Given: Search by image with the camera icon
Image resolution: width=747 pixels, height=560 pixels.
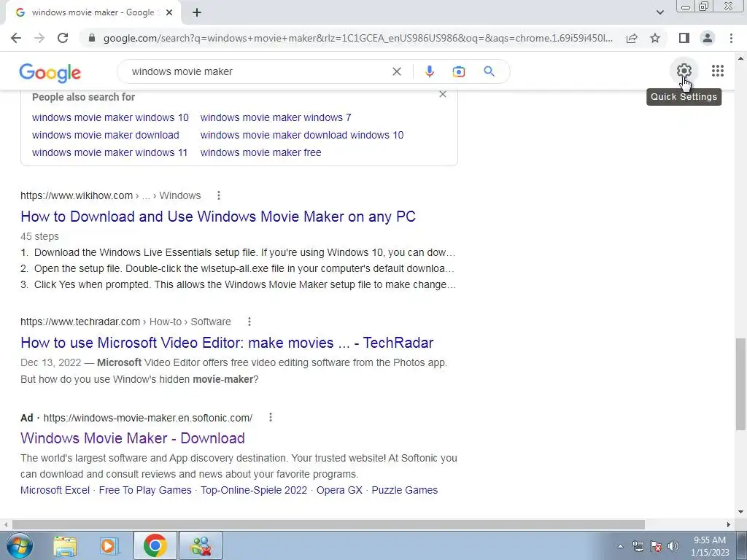Looking at the screenshot, I should pyautogui.click(x=458, y=71).
